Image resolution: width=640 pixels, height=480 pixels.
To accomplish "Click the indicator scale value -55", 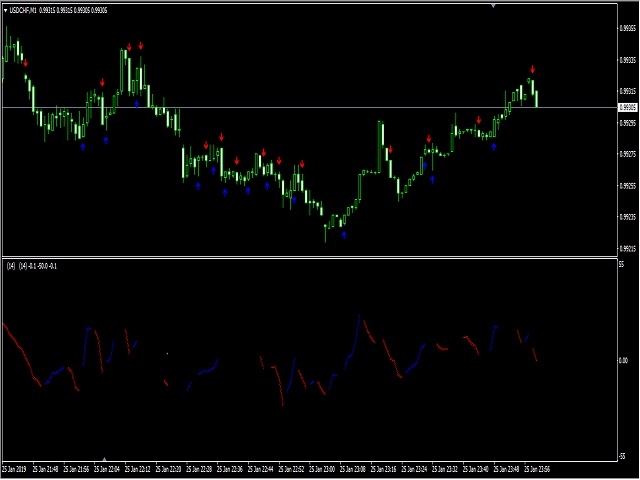I will tap(622, 456).
